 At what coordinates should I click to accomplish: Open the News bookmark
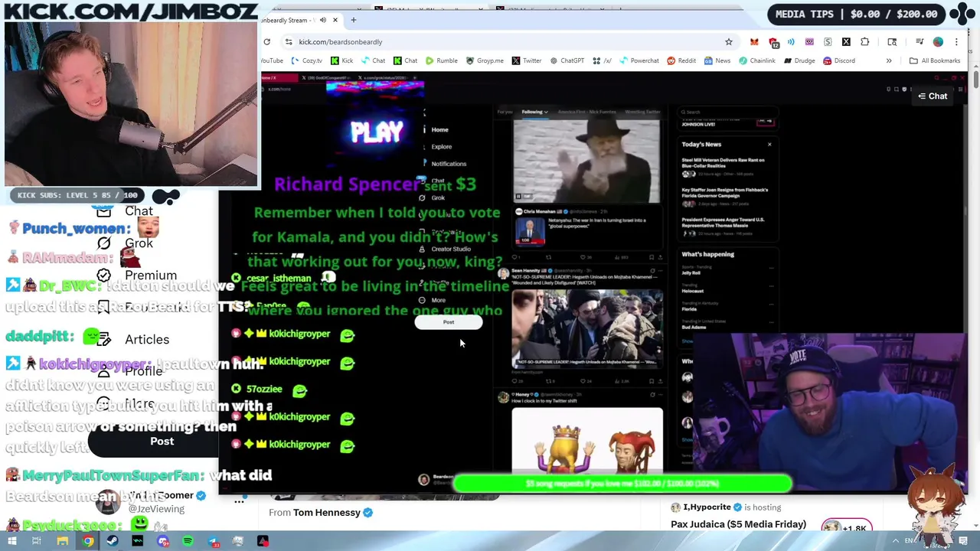pyautogui.click(x=717, y=60)
